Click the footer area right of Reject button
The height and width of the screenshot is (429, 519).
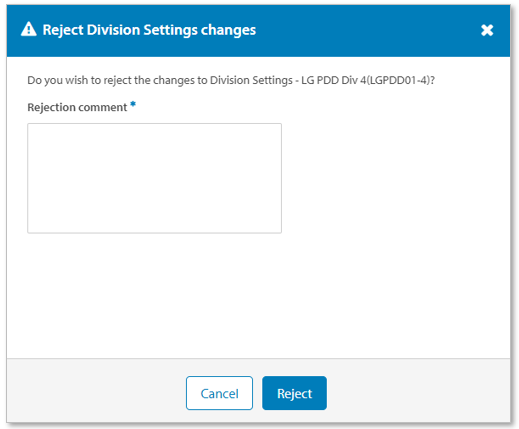coord(418,392)
